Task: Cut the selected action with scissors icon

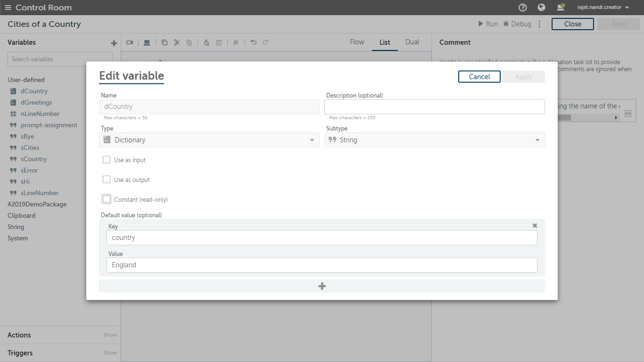Action: 177,42
